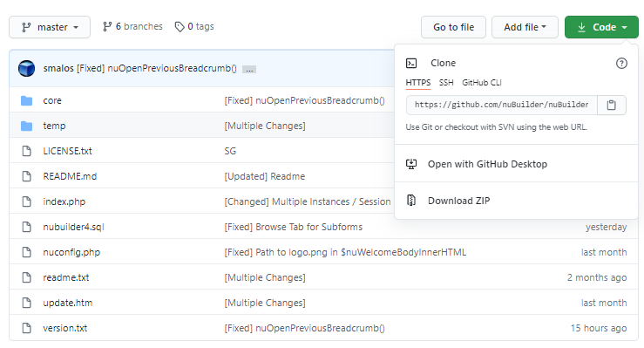Click the Go to file button
644x348 pixels.
pyautogui.click(x=453, y=27)
